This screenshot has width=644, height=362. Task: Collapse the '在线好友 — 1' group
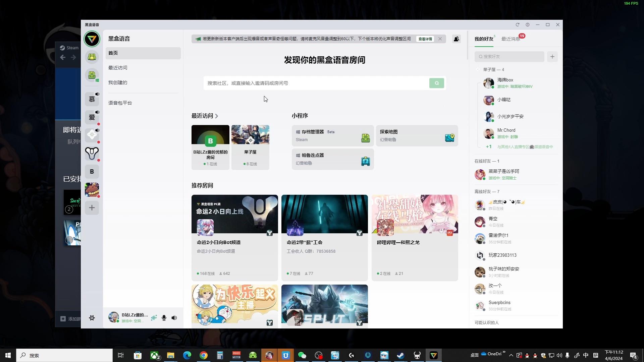point(487,161)
